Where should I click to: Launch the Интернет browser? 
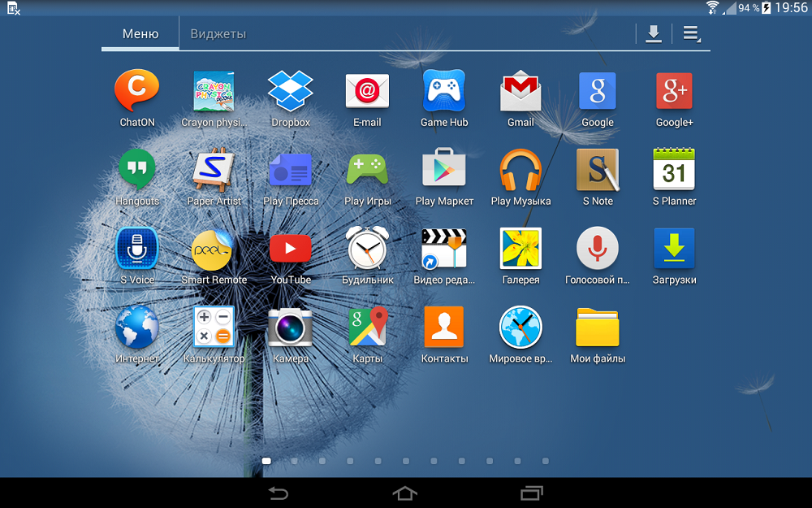point(136,327)
